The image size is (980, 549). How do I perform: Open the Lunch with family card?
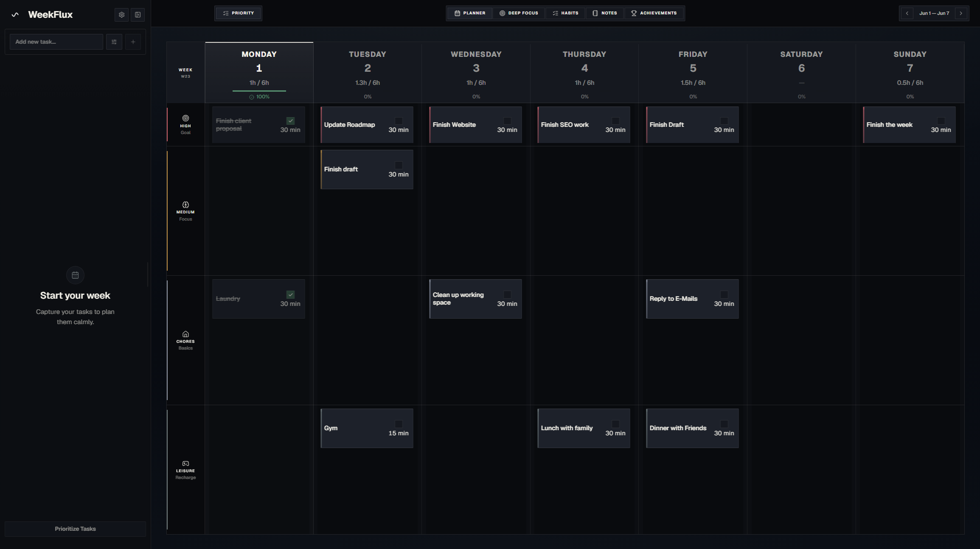click(x=584, y=428)
